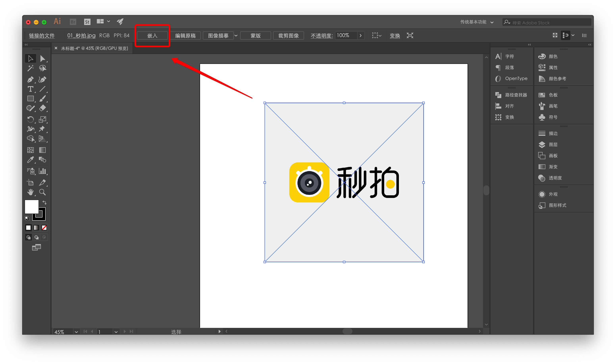
Task: Click the 未标题-4 document tab
Action: (x=94, y=48)
